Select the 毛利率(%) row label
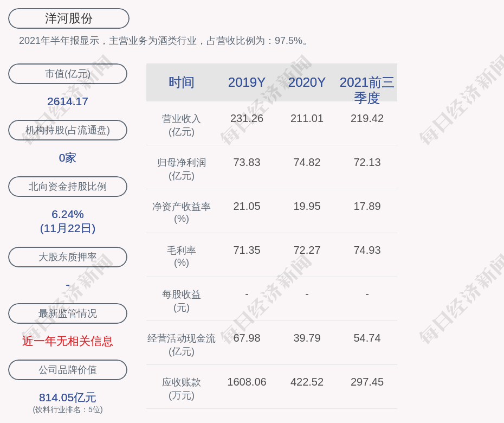 pos(182,257)
